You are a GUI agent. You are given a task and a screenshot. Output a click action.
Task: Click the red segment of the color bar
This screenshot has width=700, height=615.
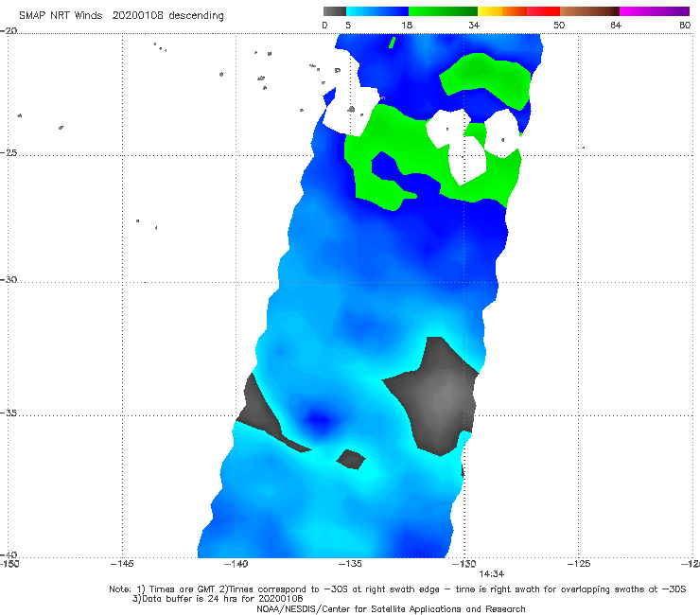(x=543, y=11)
